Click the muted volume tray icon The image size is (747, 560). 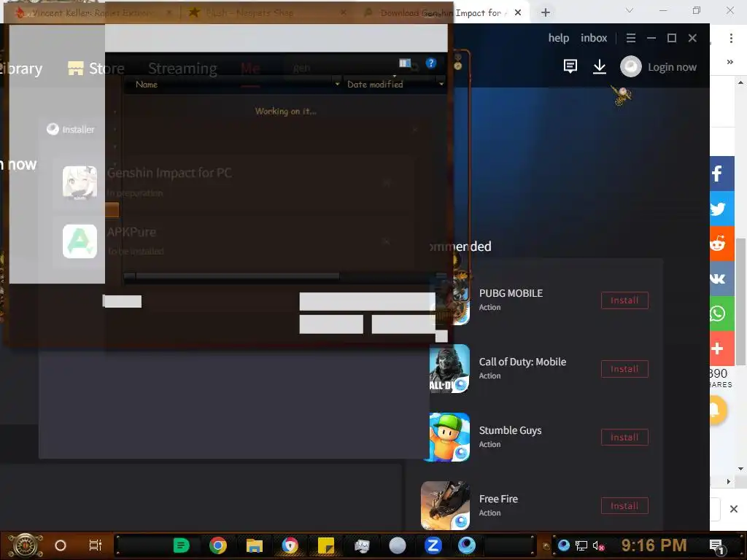point(598,545)
